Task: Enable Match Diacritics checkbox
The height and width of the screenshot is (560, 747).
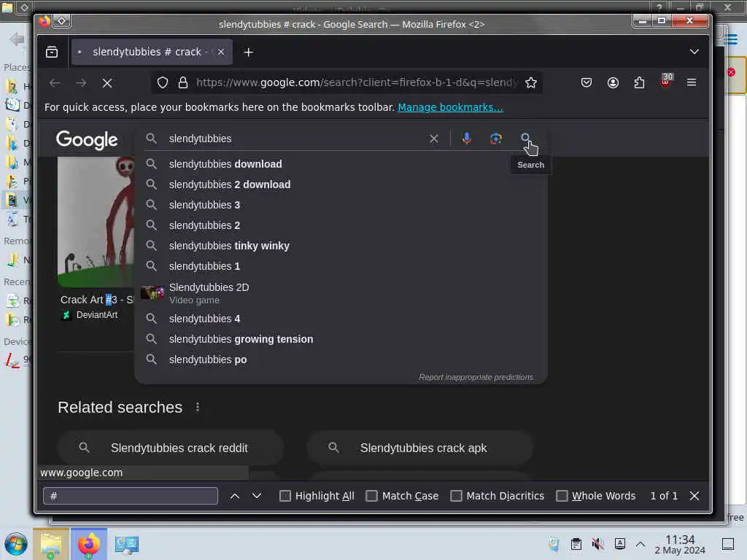Action: (x=456, y=496)
